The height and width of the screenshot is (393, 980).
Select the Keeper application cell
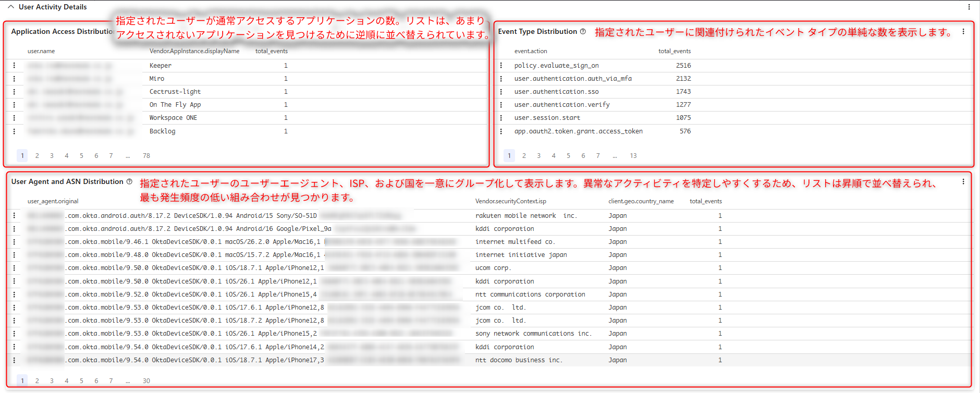(x=161, y=66)
